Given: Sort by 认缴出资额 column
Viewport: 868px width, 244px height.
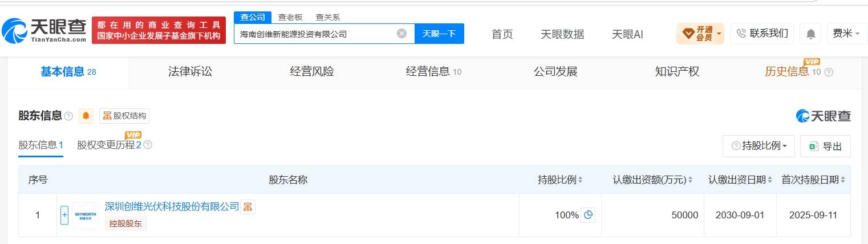Looking at the screenshot, I should click(652, 180).
